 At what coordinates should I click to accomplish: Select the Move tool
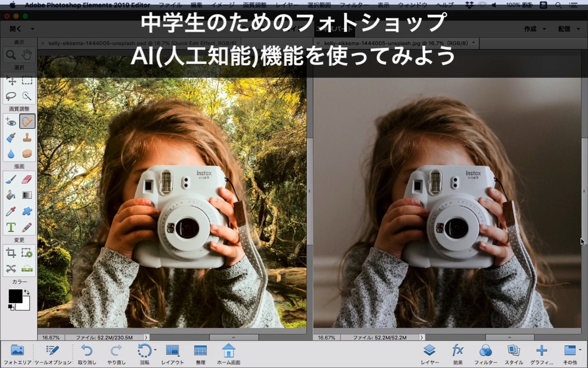[11, 80]
